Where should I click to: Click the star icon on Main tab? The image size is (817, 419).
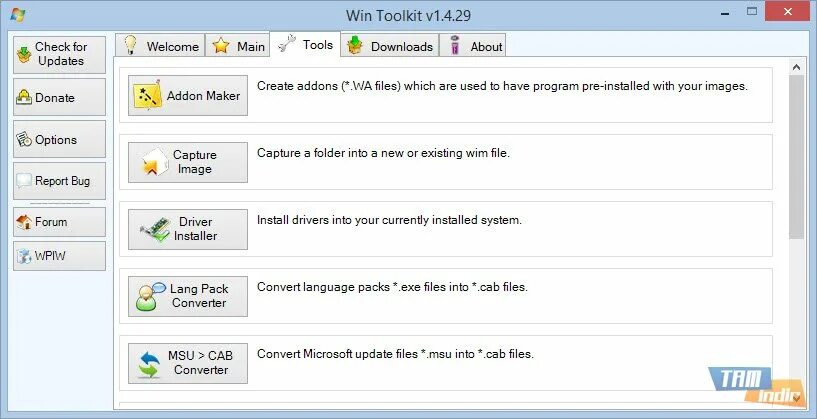[x=221, y=46]
